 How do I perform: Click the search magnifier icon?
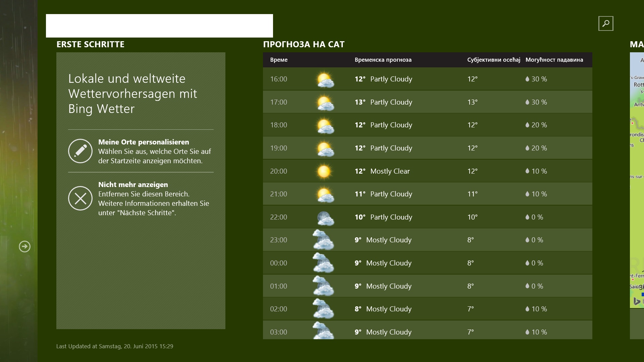point(605,23)
